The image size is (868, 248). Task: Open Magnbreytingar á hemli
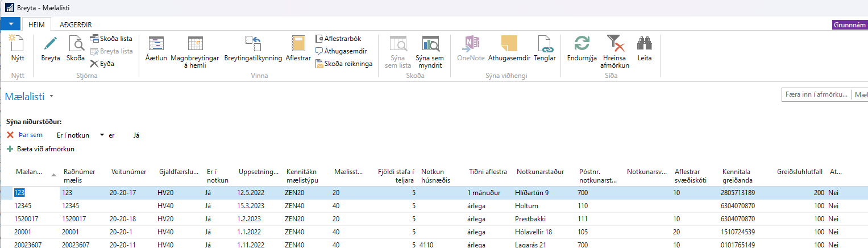195,44
